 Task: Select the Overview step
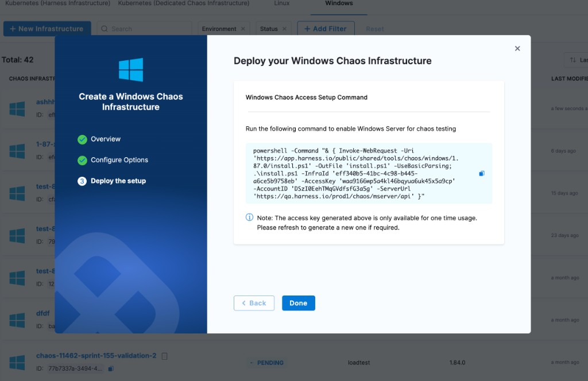pyautogui.click(x=106, y=139)
